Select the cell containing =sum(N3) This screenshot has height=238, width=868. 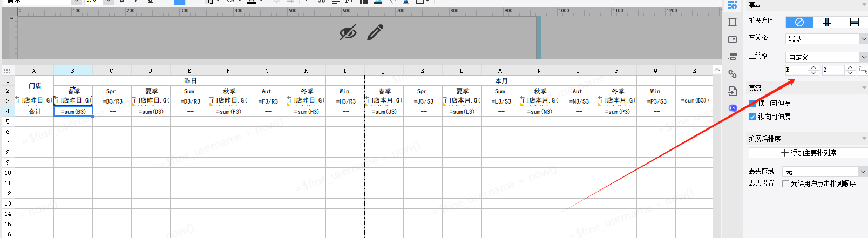tap(539, 111)
